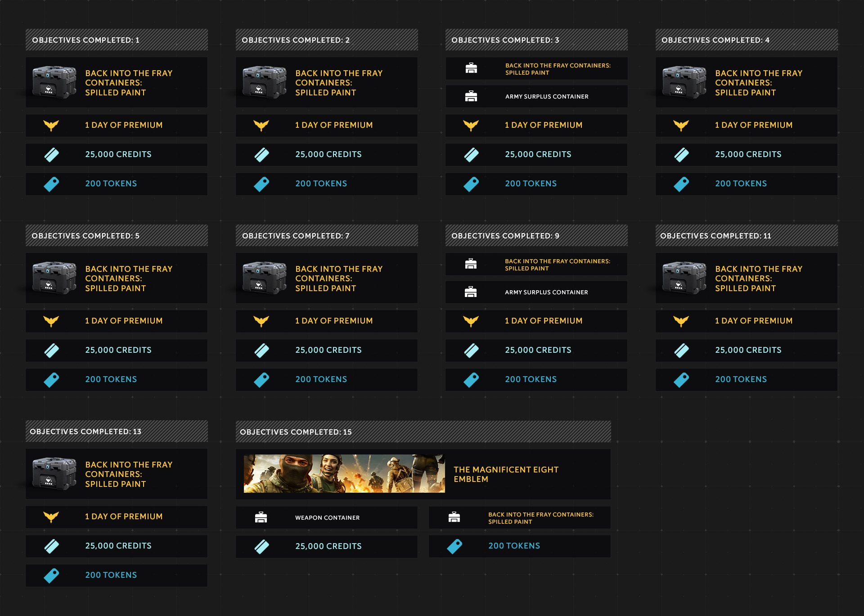Click the premium wings icon under Objectives Completed: 3

(471, 126)
